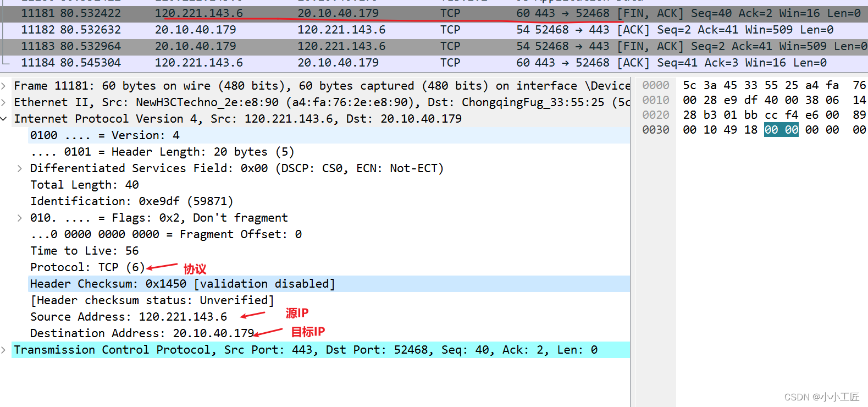Click bytes 5c 3a in the hex dump
The width and height of the screenshot is (868, 407).
click(x=700, y=85)
